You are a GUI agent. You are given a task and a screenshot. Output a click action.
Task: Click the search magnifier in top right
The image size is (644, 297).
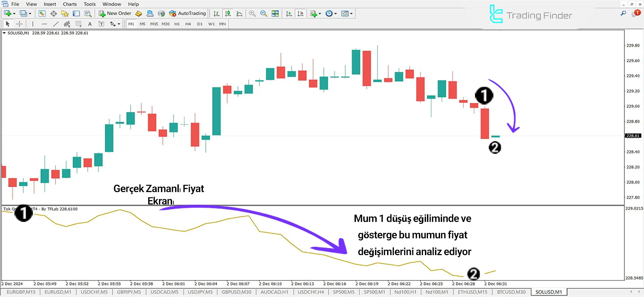point(623,13)
